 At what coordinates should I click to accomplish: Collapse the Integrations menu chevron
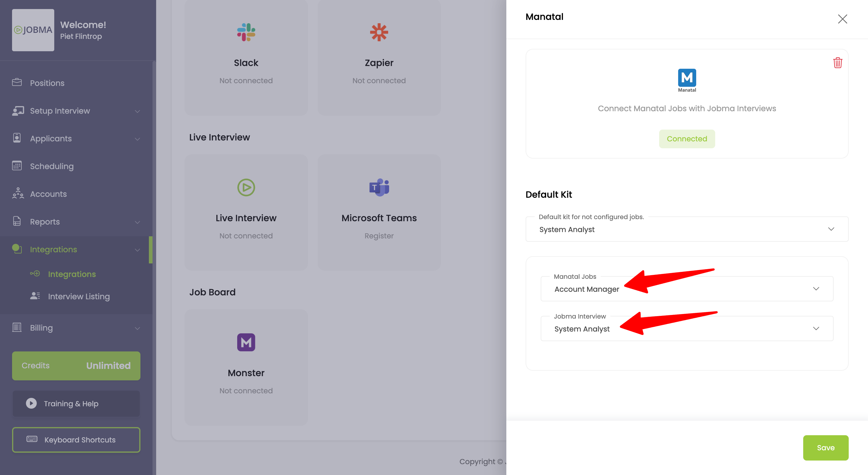[137, 250]
